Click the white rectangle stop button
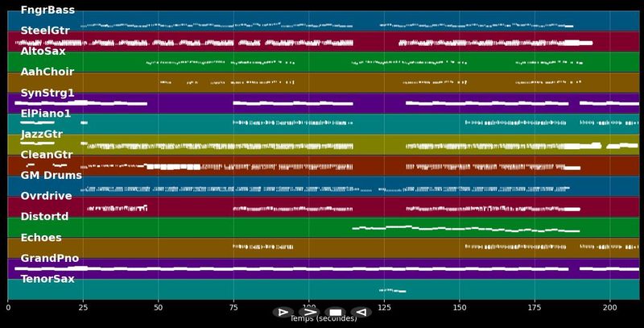This screenshot has width=644, height=328. (335, 313)
